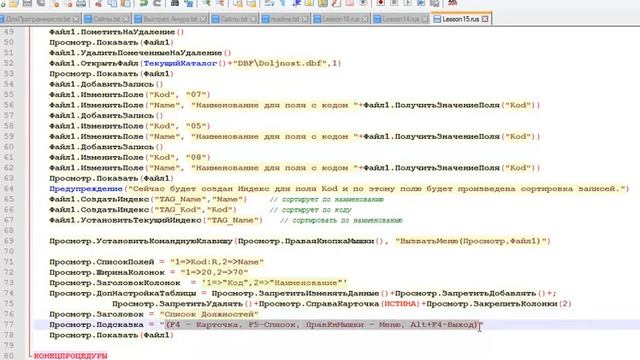Click the Save Recorded Macro icon

click(x=435, y=3)
